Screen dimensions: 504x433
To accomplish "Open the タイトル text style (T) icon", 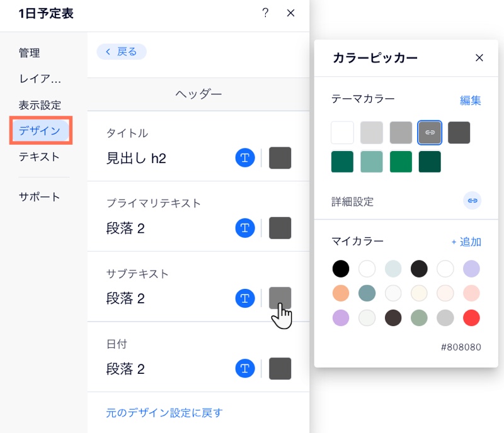I will click(x=245, y=158).
